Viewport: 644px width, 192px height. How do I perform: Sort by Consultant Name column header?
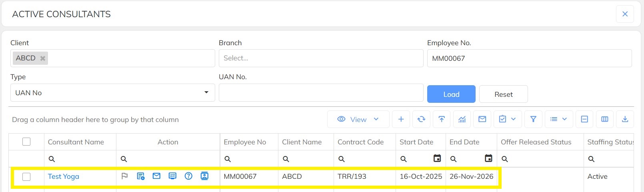point(76,142)
